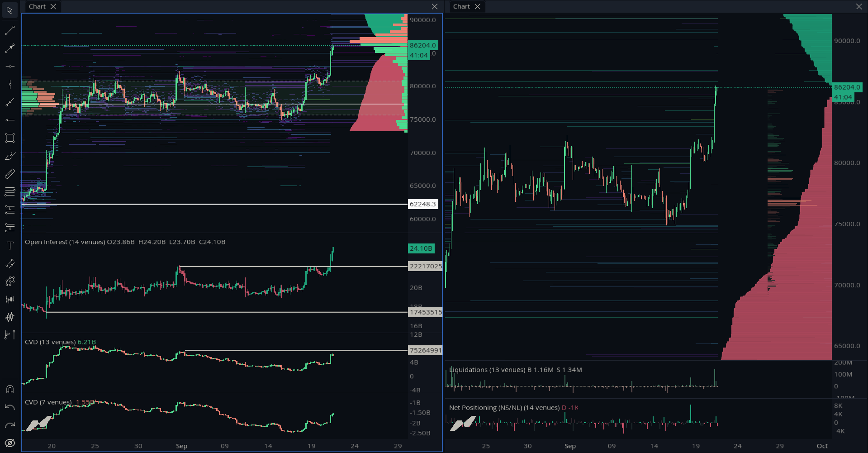Click the CVD (7 venues) indicator label
The height and width of the screenshot is (453, 868).
click(48, 402)
